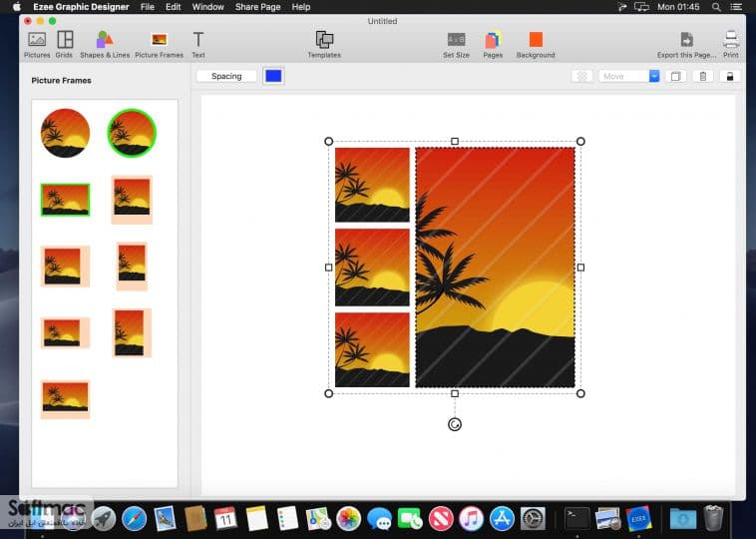Open the Edit menu
Screen dimensions: 756x539
click(x=174, y=7)
